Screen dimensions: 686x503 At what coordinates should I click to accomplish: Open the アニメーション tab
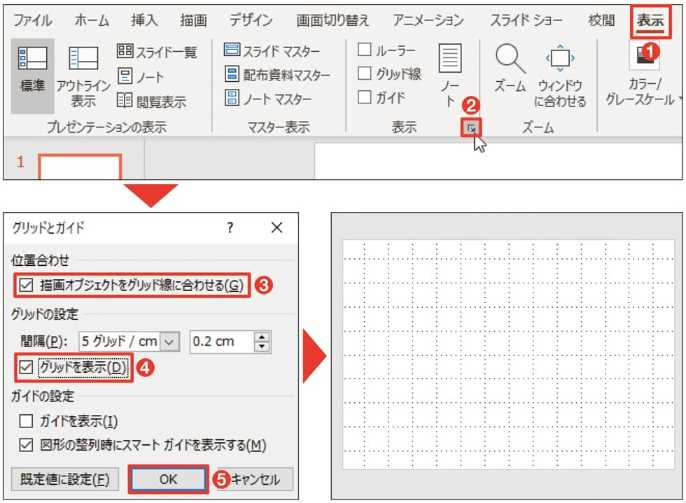click(x=428, y=20)
